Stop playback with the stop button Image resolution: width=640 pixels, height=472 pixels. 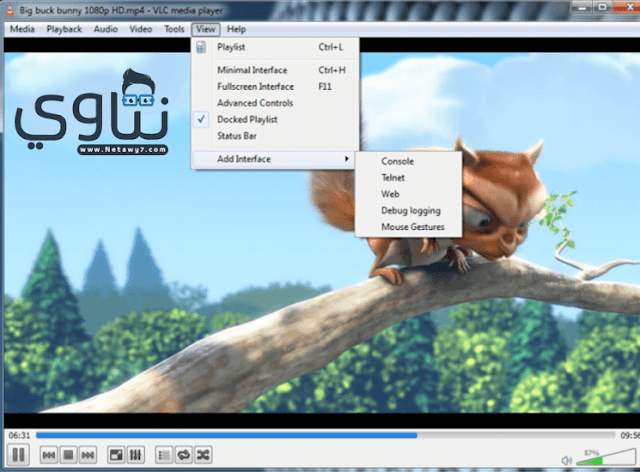click(68, 455)
